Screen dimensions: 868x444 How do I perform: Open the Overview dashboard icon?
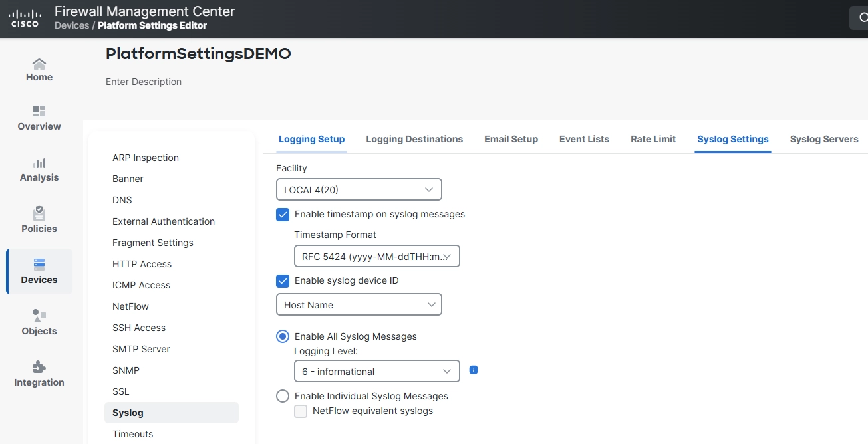(x=39, y=111)
